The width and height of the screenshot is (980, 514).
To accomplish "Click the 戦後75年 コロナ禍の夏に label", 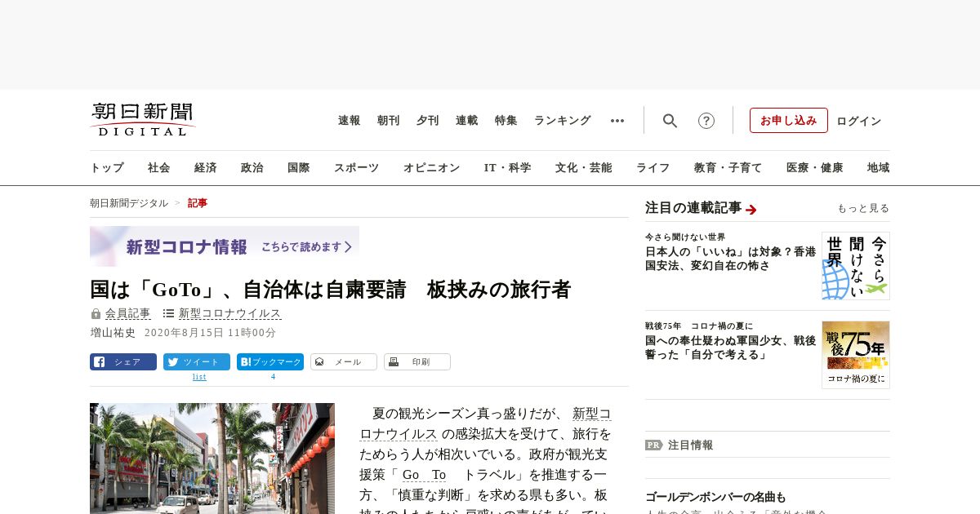I will point(699,326).
